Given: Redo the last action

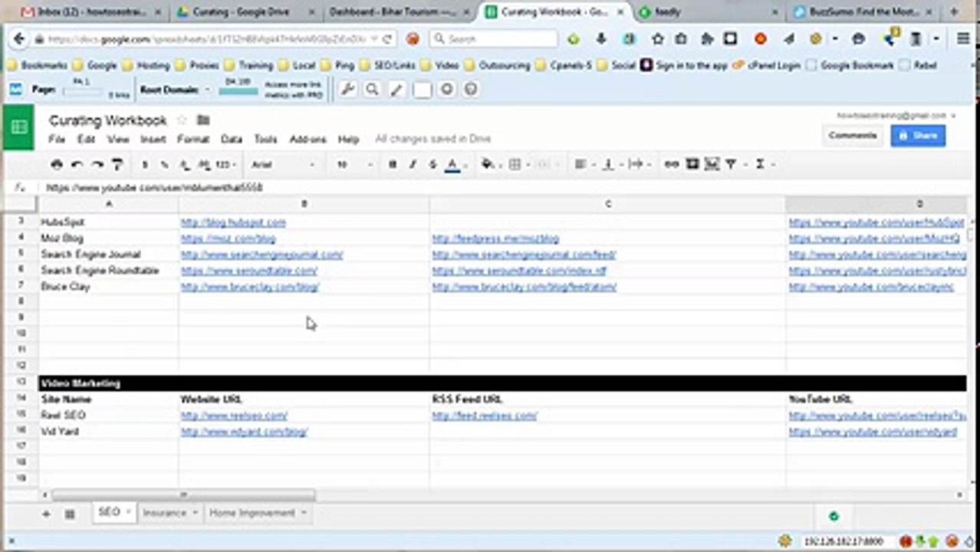Looking at the screenshot, I should (x=97, y=164).
